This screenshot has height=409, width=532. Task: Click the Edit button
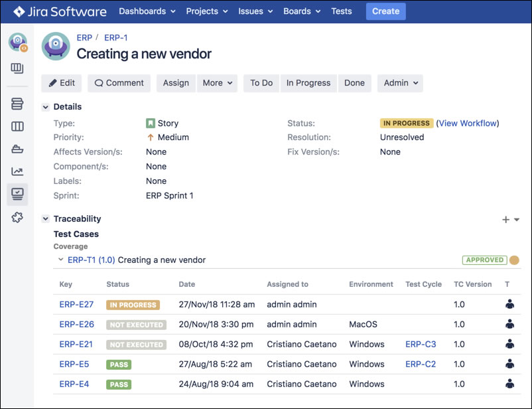pos(62,83)
